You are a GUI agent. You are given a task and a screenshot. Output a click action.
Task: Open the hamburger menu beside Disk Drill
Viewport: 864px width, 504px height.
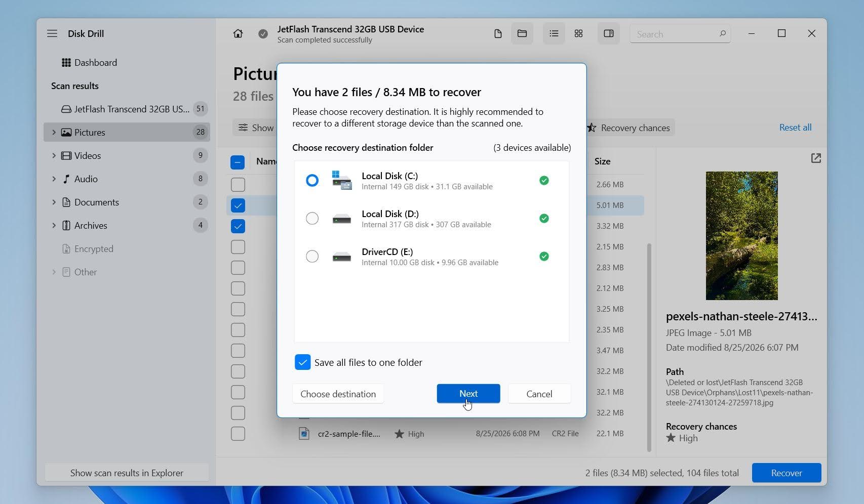click(x=52, y=33)
